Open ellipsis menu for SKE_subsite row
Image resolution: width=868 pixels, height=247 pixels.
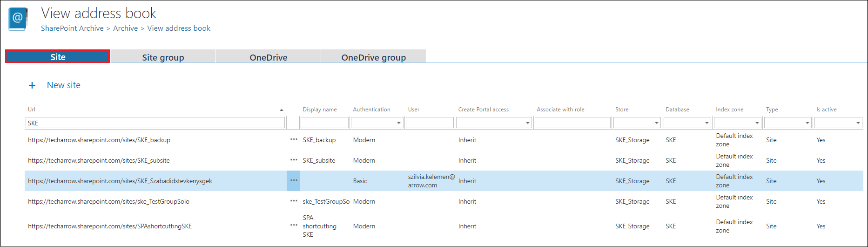coord(294,160)
